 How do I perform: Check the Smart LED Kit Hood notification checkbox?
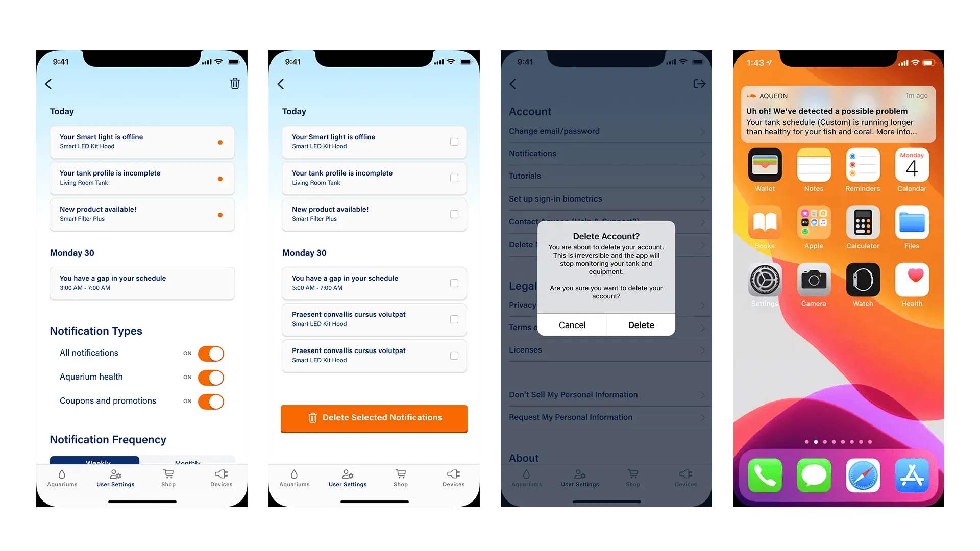tap(454, 142)
